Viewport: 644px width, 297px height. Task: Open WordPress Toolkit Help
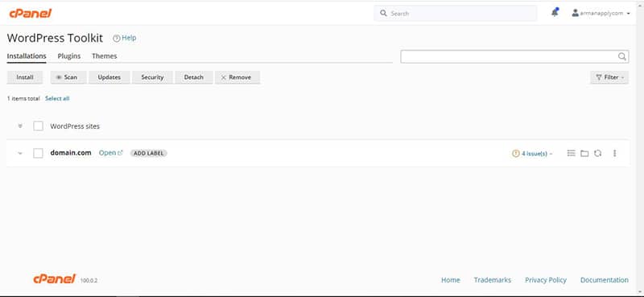pos(125,38)
